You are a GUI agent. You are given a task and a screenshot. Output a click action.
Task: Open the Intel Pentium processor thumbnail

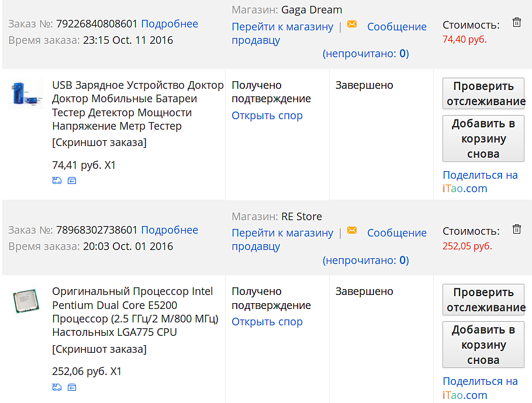click(x=26, y=300)
